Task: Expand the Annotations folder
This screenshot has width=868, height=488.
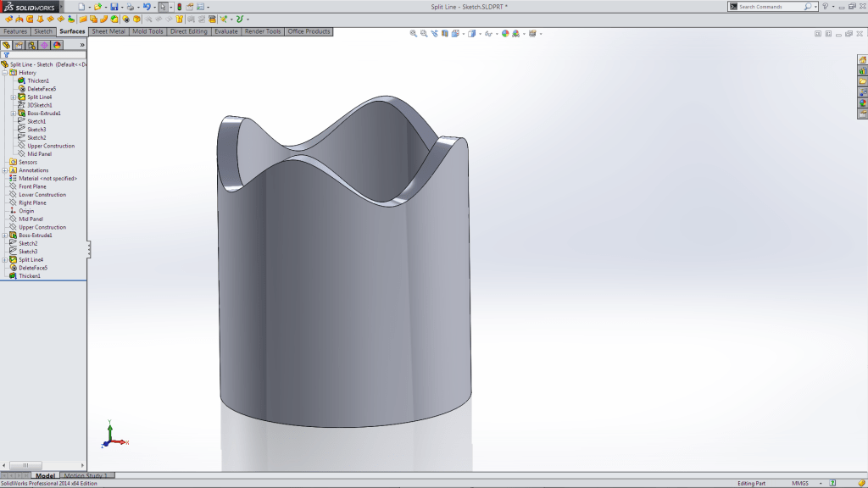Action: click(5, 169)
